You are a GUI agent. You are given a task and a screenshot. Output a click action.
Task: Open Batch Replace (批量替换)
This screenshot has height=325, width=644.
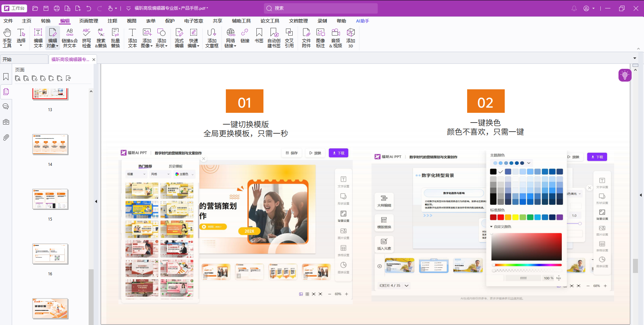[x=115, y=38]
